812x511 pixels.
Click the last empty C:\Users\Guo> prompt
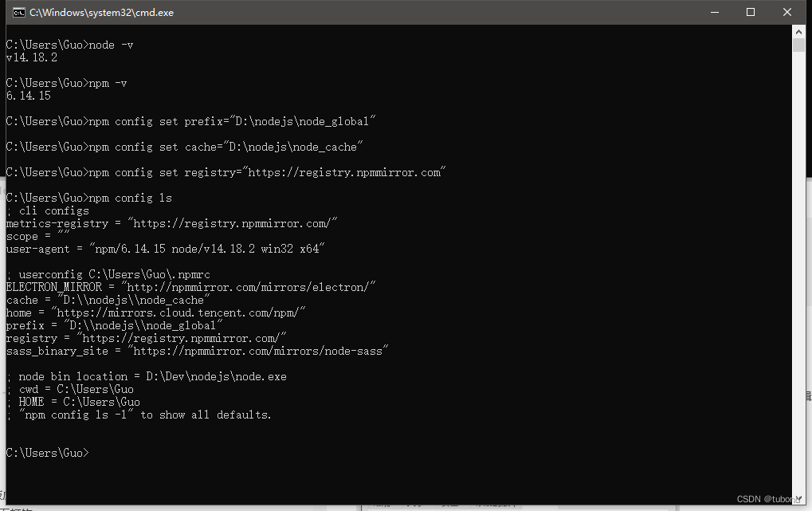(x=46, y=453)
